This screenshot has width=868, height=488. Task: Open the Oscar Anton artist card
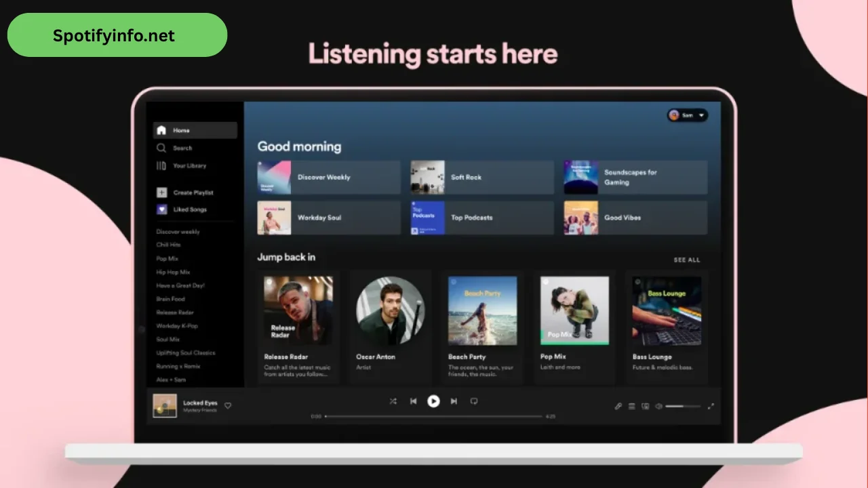click(391, 327)
